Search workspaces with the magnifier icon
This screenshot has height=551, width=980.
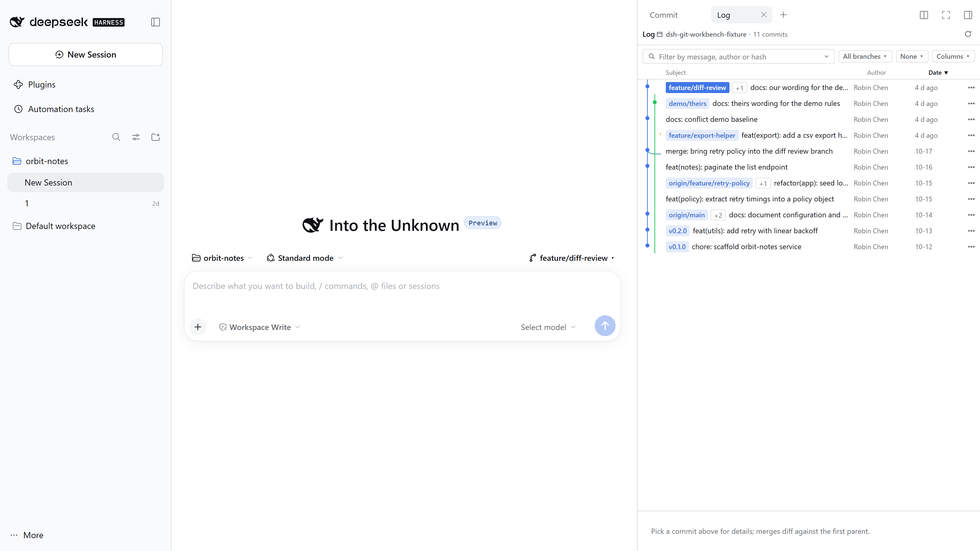point(116,137)
